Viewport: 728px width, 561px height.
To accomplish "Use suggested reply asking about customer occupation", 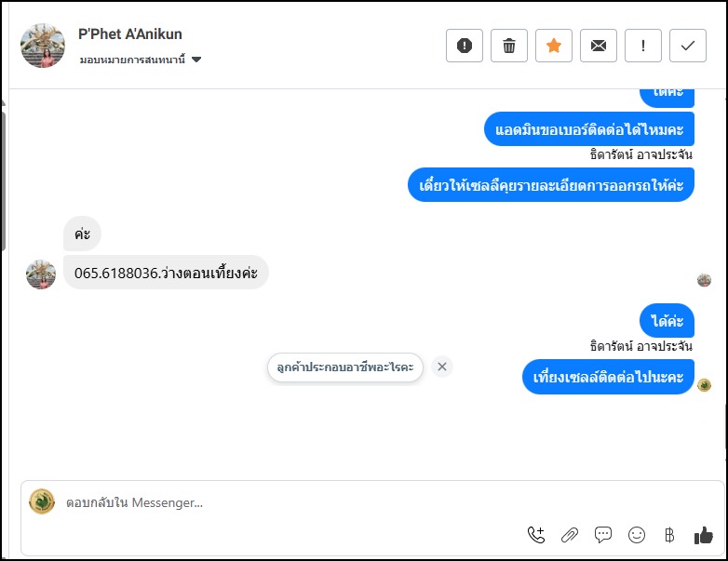I will (x=344, y=367).
